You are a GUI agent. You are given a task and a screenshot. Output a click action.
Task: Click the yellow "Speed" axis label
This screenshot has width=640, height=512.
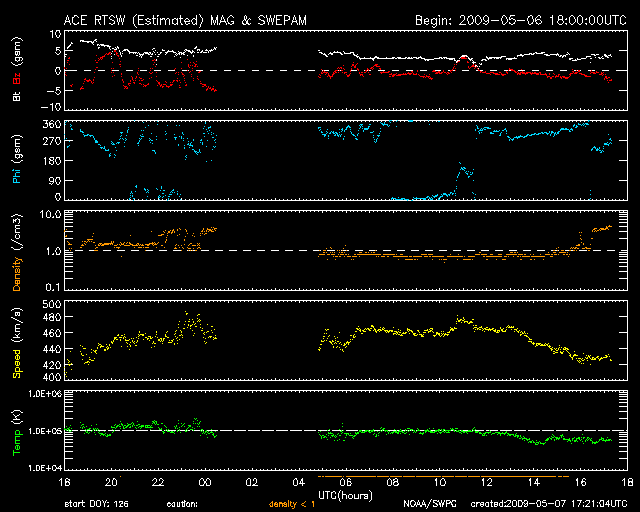click(x=17, y=364)
